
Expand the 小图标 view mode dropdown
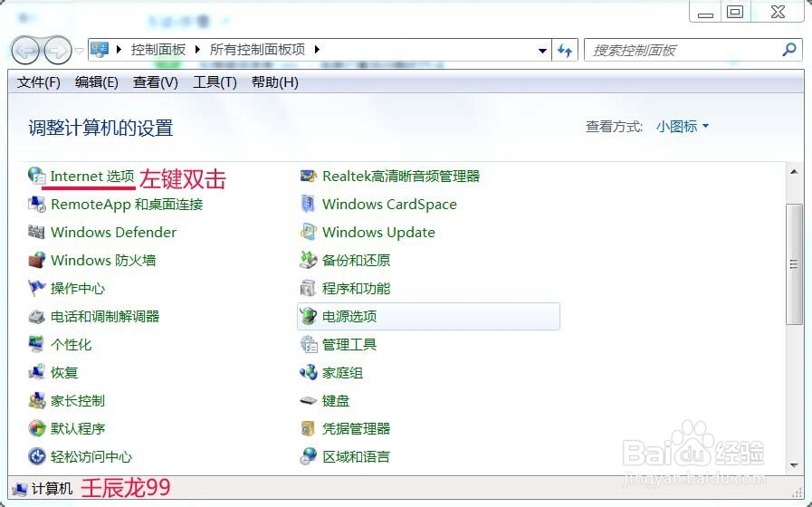click(x=682, y=127)
